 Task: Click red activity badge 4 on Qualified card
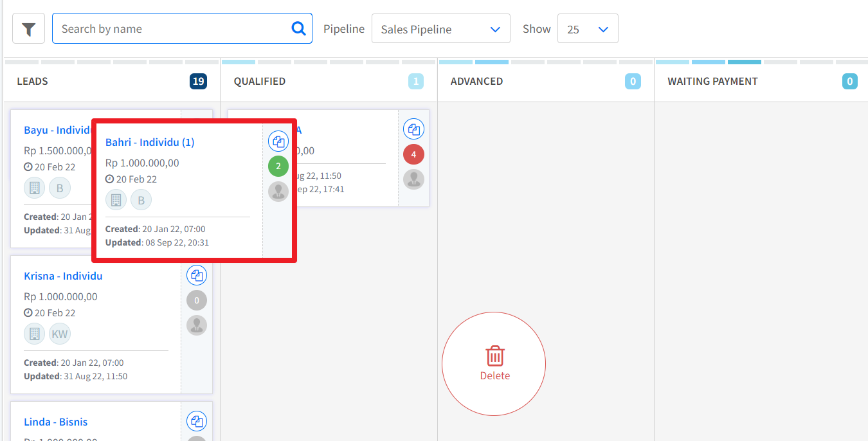(x=413, y=154)
